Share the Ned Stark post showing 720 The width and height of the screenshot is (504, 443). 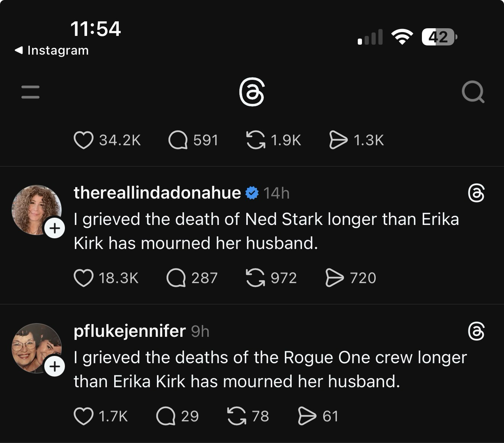334,278
